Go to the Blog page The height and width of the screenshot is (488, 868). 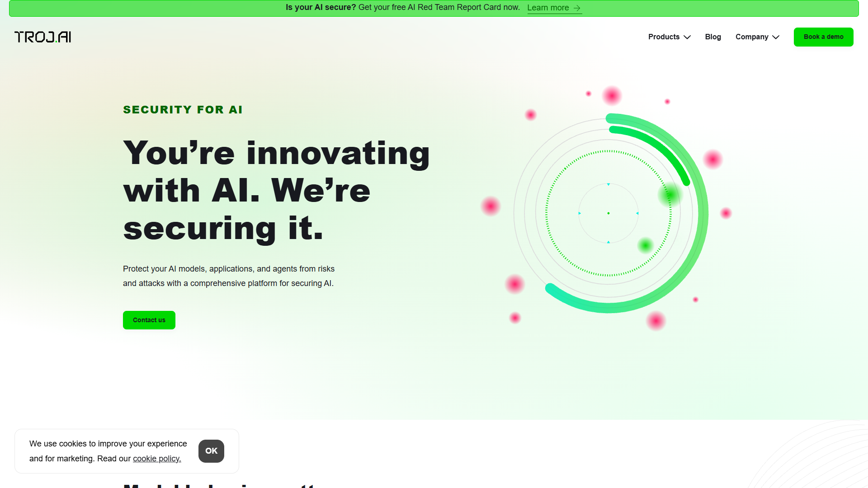pyautogui.click(x=713, y=37)
